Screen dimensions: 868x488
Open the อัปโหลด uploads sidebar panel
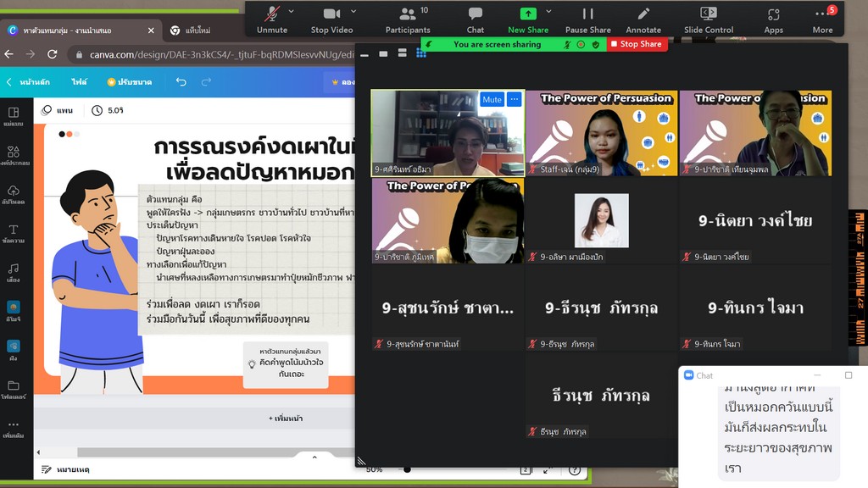pos(14,195)
